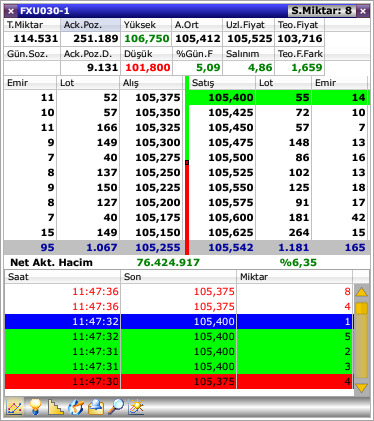Click the trades list scrollbar thumb
This screenshot has height=421, width=374.
pos(362,308)
